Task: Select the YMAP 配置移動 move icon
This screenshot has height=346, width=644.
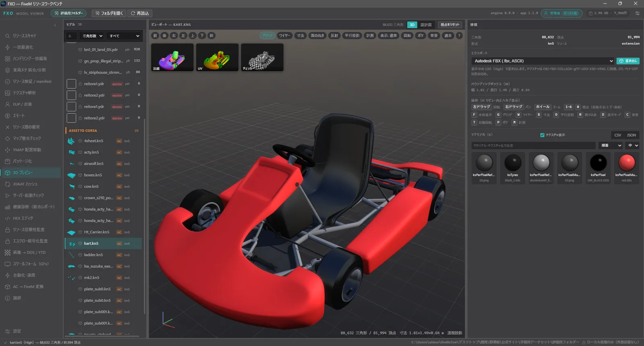Action: [7, 150]
